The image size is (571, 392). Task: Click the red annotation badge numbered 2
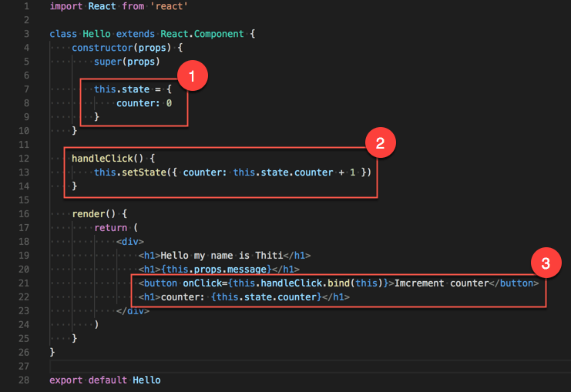pyautogui.click(x=379, y=143)
